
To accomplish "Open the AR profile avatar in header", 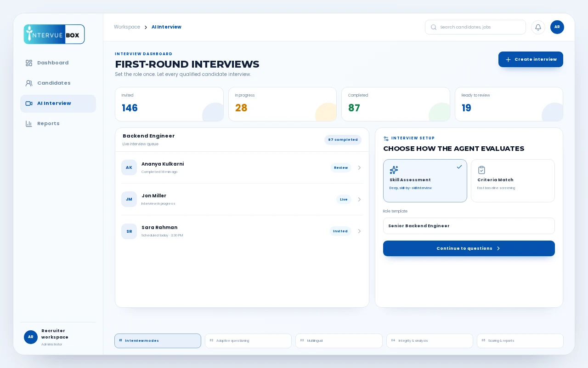I will coord(557,27).
